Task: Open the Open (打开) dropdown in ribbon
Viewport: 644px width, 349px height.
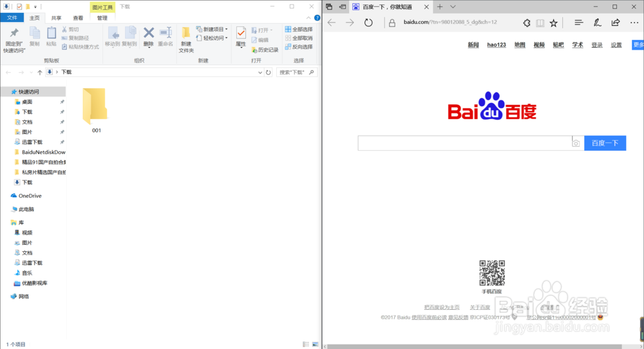Action: pyautogui.click(x=262, y=30)
